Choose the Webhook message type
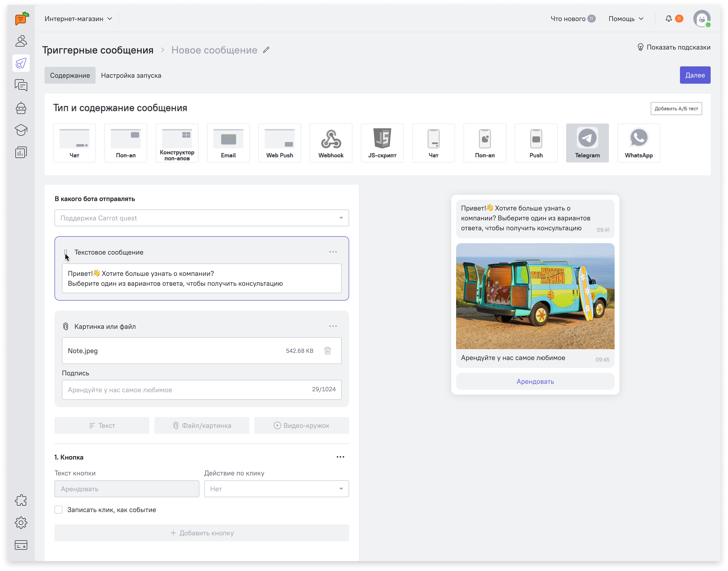 click(331, 143)
